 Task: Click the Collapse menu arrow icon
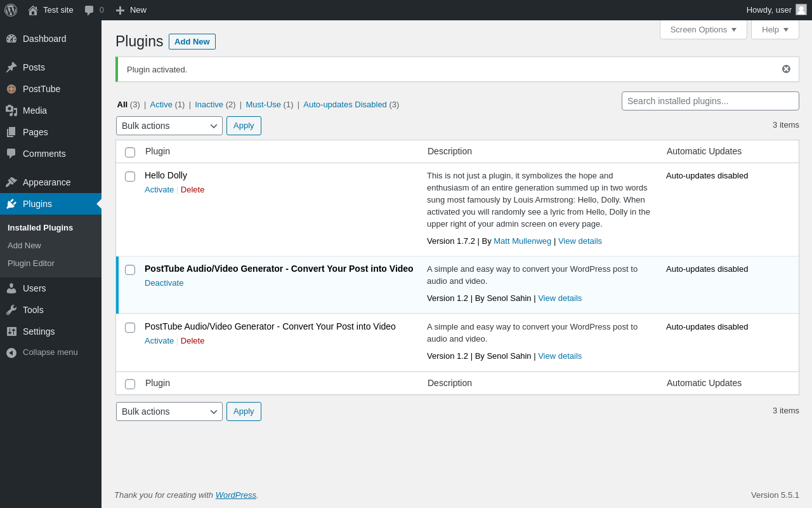(11, 352)
